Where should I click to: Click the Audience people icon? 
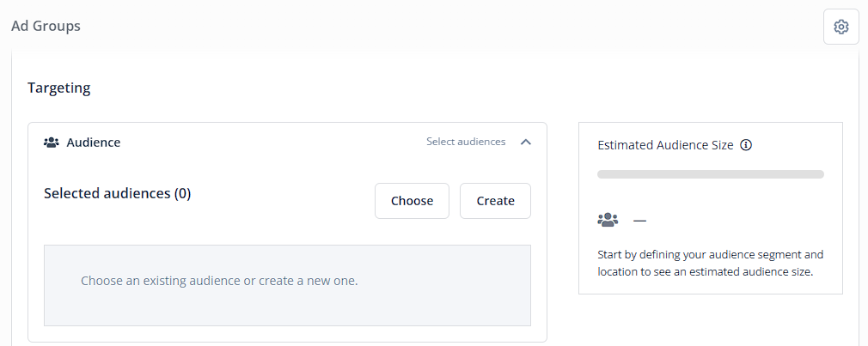tap(51, 143)
